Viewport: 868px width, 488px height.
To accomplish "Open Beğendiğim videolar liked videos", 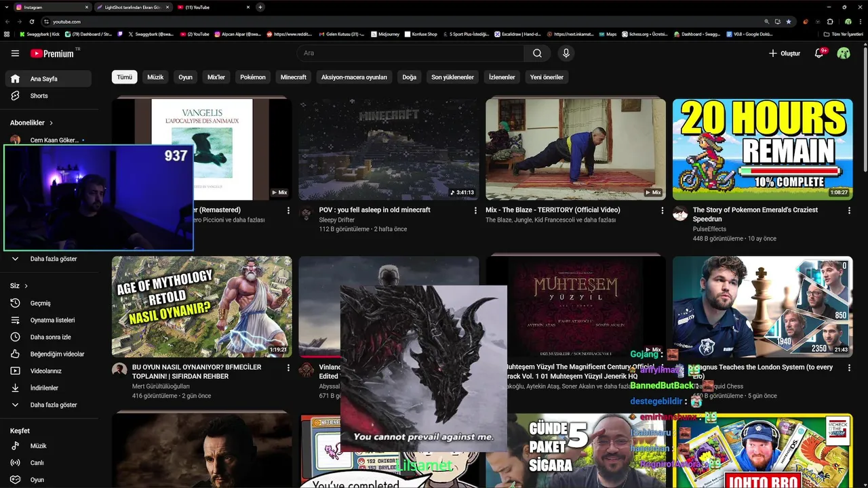I will 48,354.
